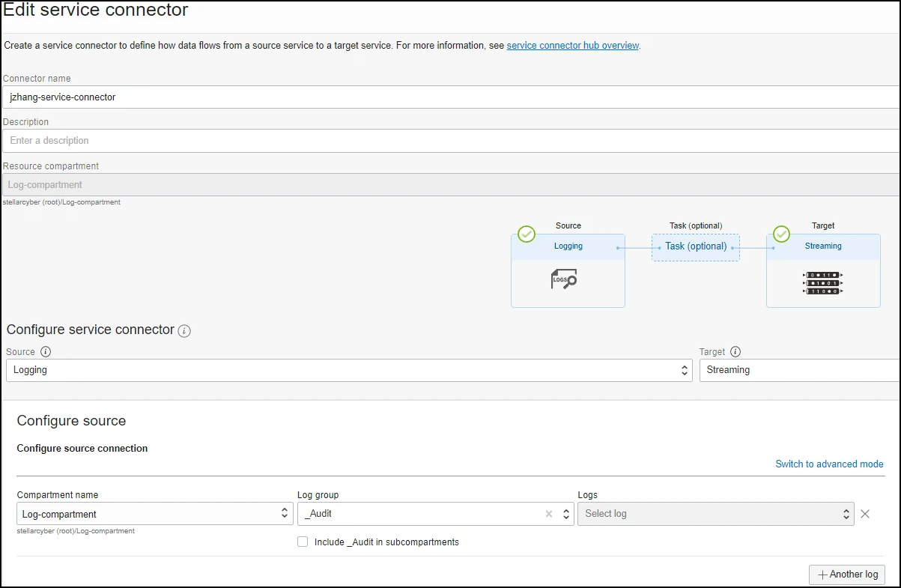Click info icon beside Configure service connector
Image resolution: width=901 pixels, height=588 pixels.
[184, 331]
